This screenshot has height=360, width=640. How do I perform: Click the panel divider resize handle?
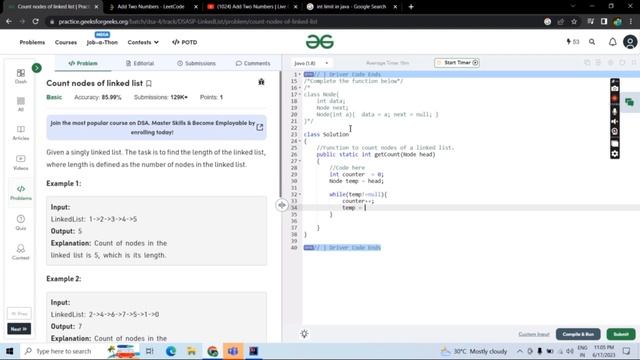(282, 205)
